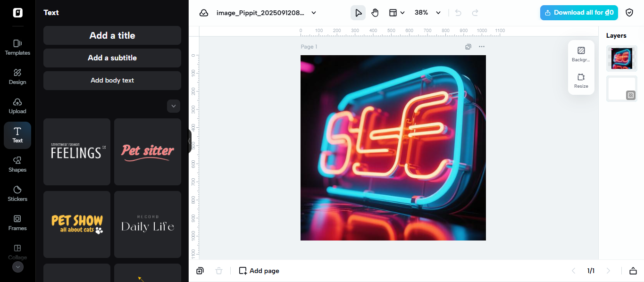Click the cloud sync icon
Screen dimensions: 644x282
[x=204, y=13]
